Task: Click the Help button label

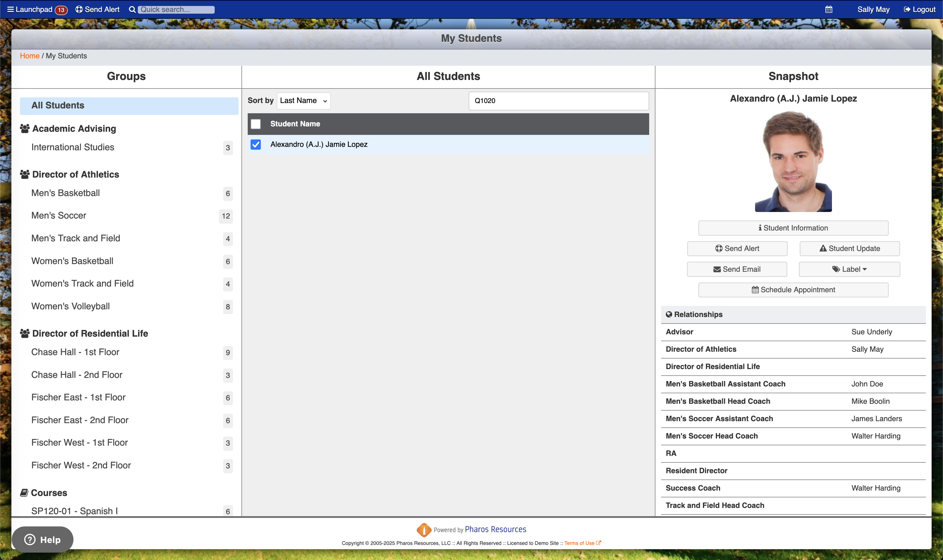Action: pos(50,540)
